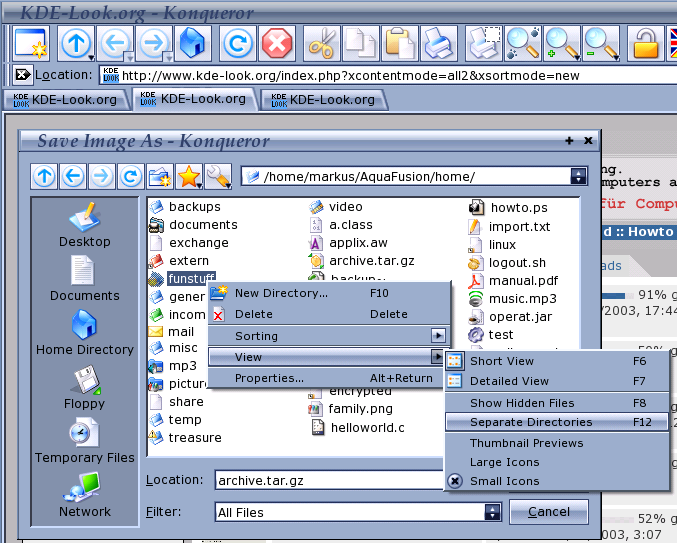Click Back arrow in Save Image dialog
This screenshot has height=543, width=677.
click(73, 176)
